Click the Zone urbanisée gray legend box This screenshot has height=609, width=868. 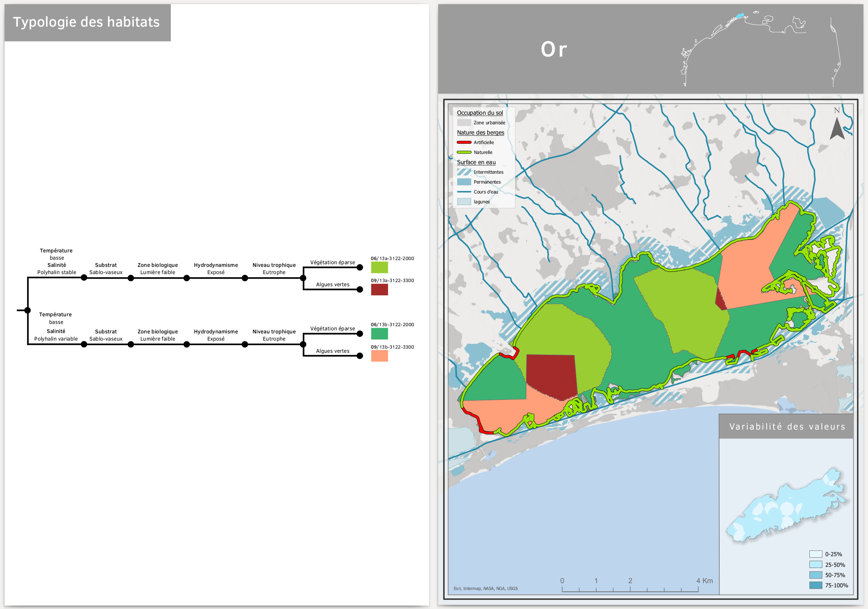point(464,123)
